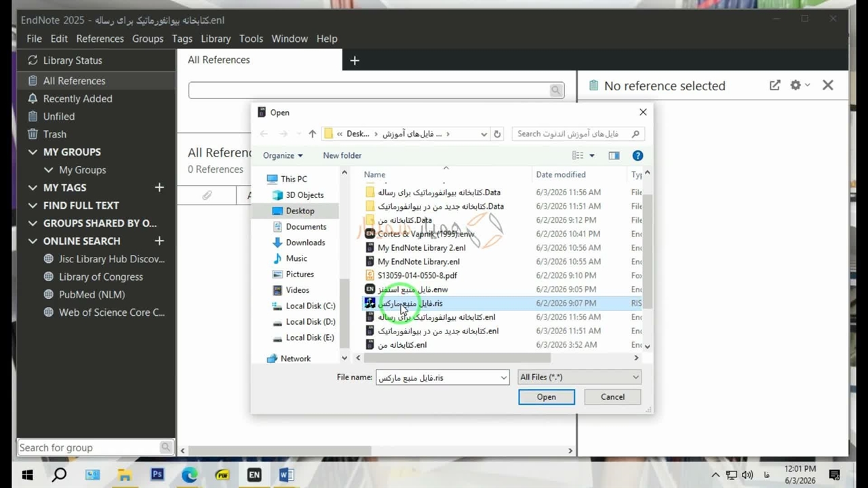Click the Search for group field
This screenshot has height=488, width=868.
(95, 447)
